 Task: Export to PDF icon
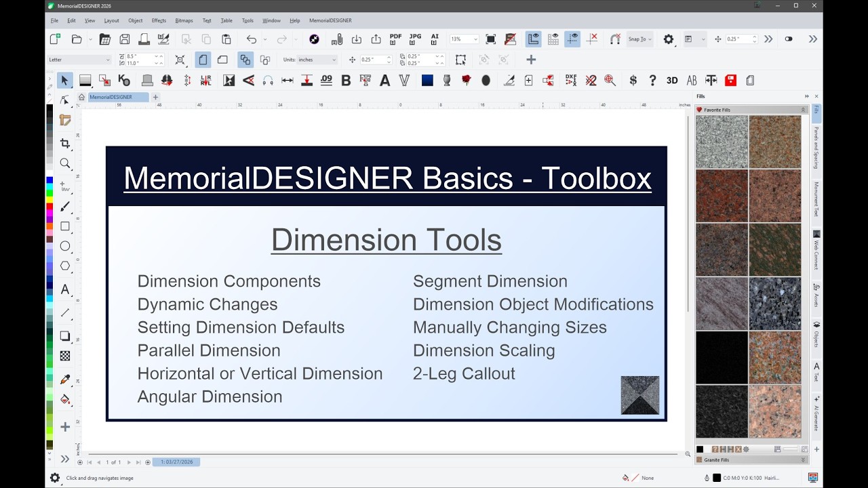click(x=395, y=39)
